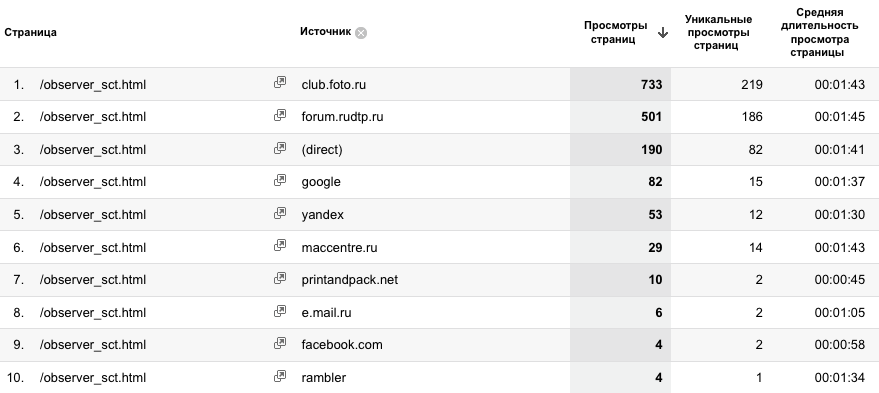
Task: Open external page icon in maccentre.ru row
Action: click(x=280, y=246)
